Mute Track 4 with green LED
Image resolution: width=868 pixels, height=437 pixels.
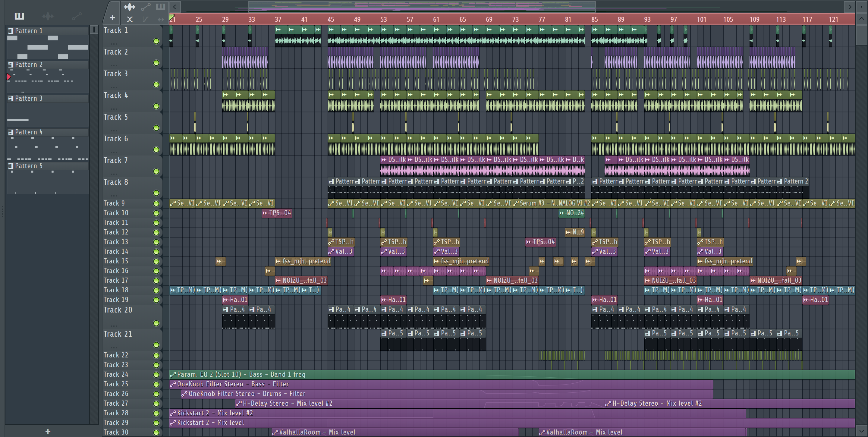156,106
